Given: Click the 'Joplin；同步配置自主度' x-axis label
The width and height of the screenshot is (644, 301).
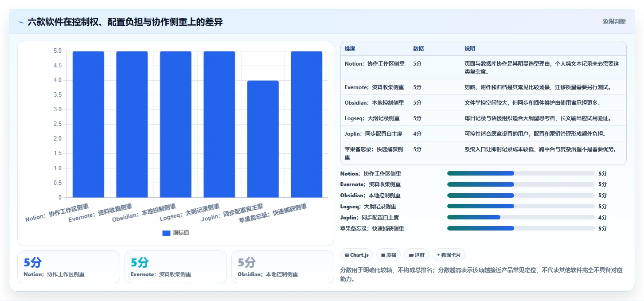Looking at the screenshot, I should [x=232, y=213].
